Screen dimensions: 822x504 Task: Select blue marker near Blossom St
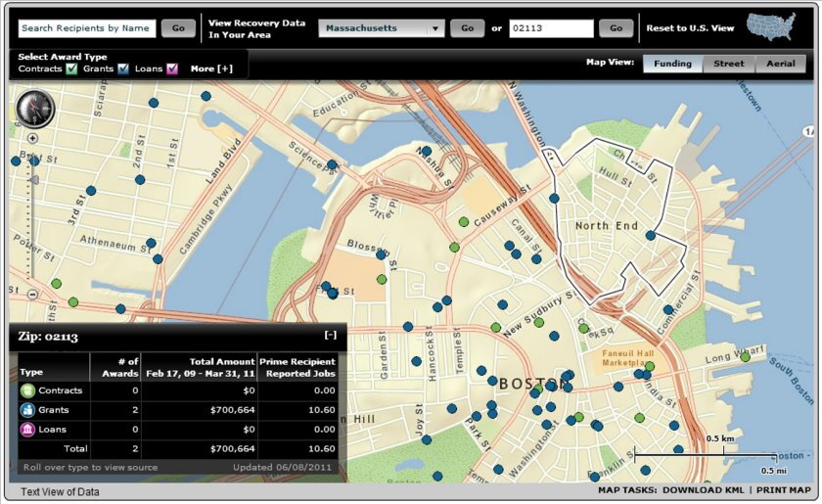click(381, 254)
